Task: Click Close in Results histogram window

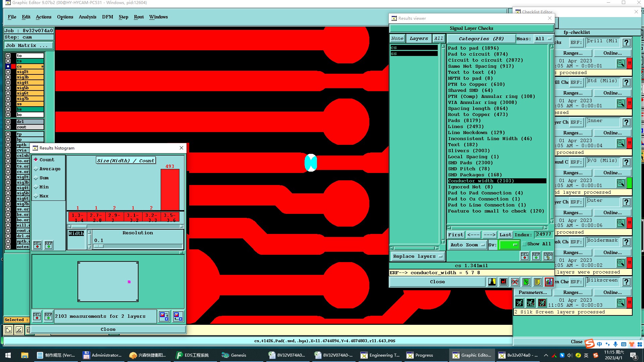Action: tap(108, 329)
